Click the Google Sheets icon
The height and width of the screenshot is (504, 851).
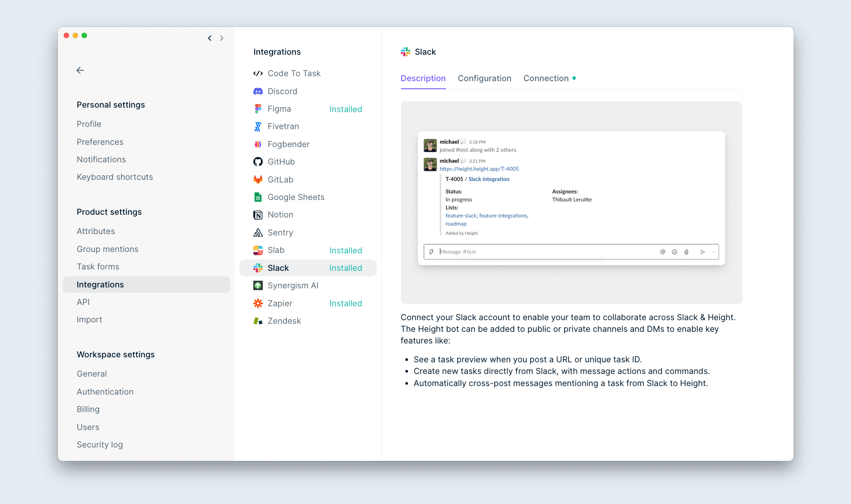point(258,197)
